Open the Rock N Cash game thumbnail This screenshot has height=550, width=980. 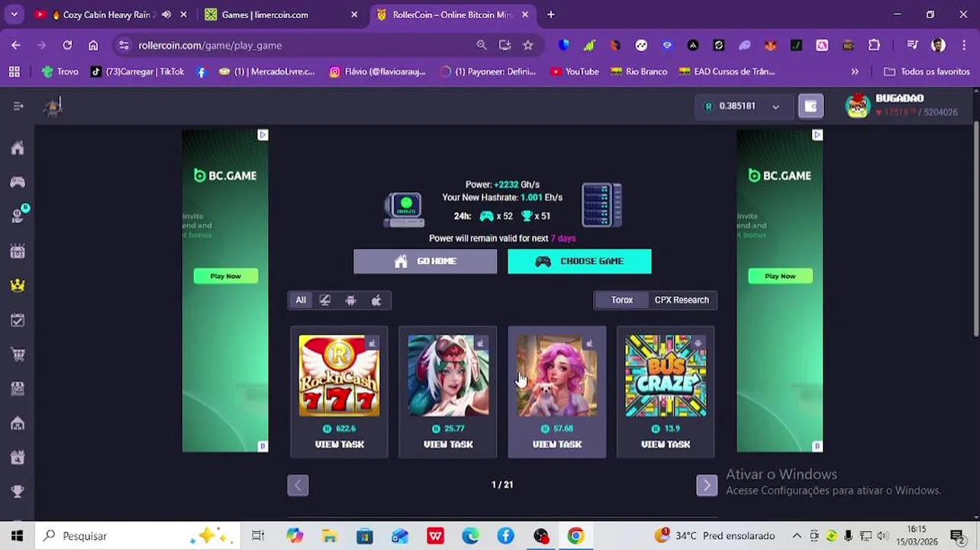click(x=340, y=376)
